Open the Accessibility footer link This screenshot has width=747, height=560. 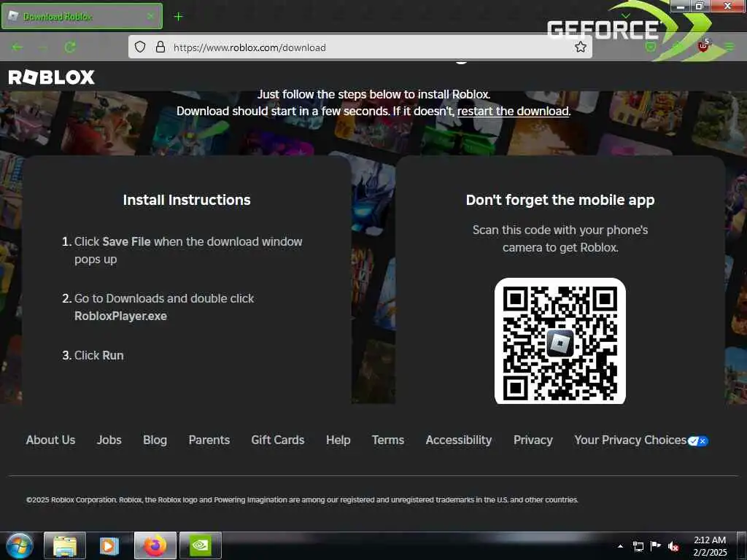point(459,440)
